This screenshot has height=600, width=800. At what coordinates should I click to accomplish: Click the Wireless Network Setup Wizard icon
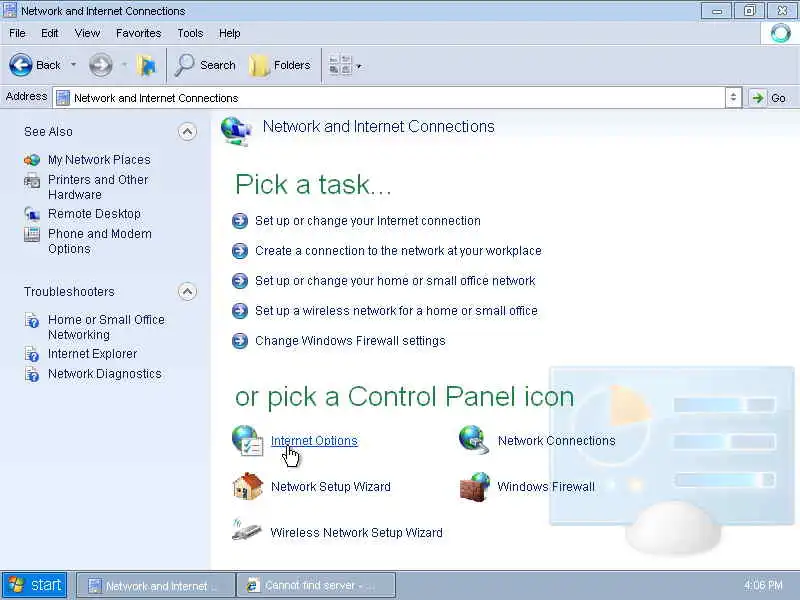point(247,530)
